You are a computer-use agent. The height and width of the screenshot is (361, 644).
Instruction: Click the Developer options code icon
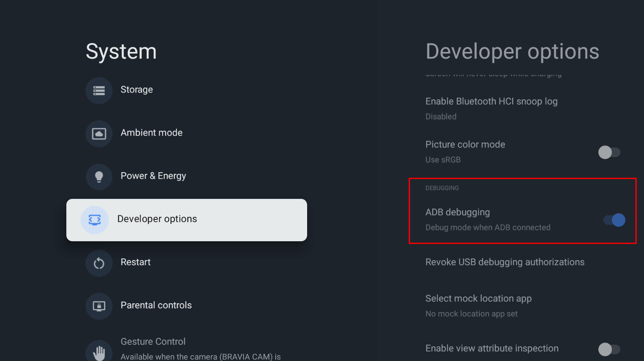[x=95, y=220]
